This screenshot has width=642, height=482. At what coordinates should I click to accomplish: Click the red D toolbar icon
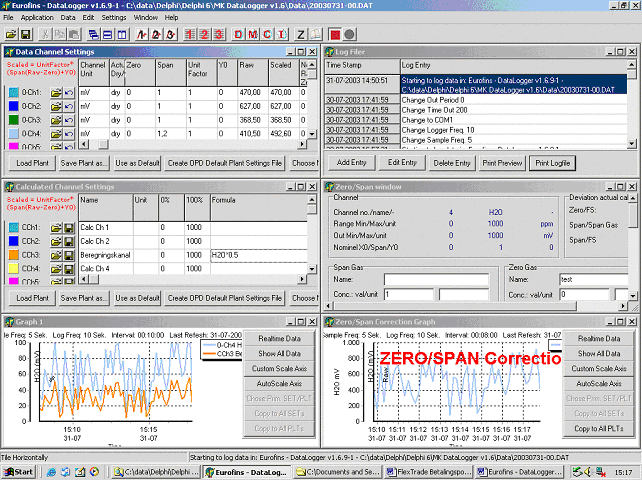238,34
